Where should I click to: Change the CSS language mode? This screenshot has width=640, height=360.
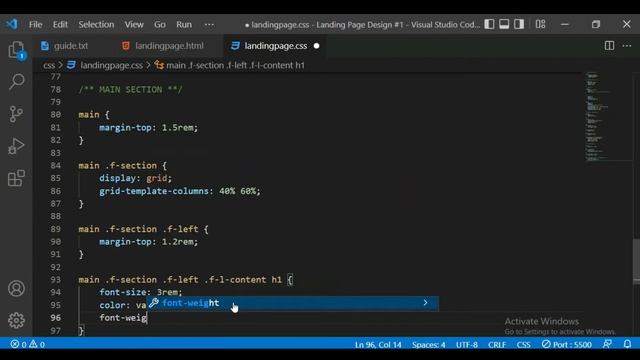pyautogui.click(x=524, y=344)
